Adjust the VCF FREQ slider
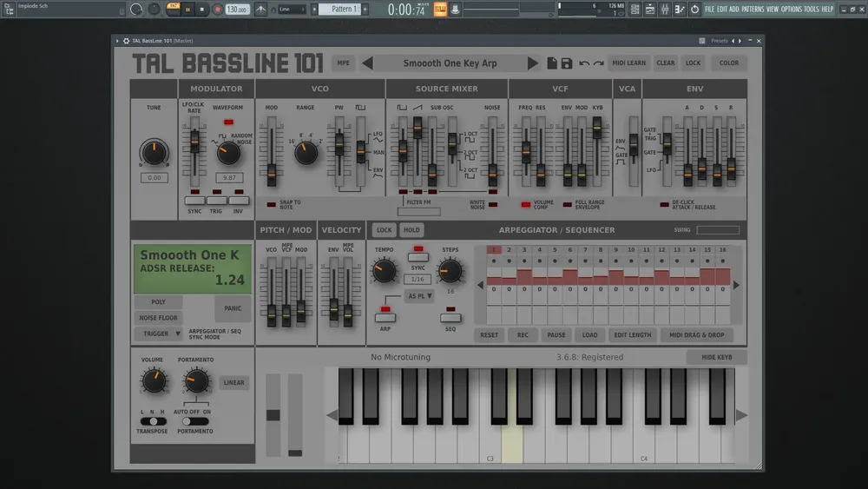The image size is (868, 489). point(526,152)
